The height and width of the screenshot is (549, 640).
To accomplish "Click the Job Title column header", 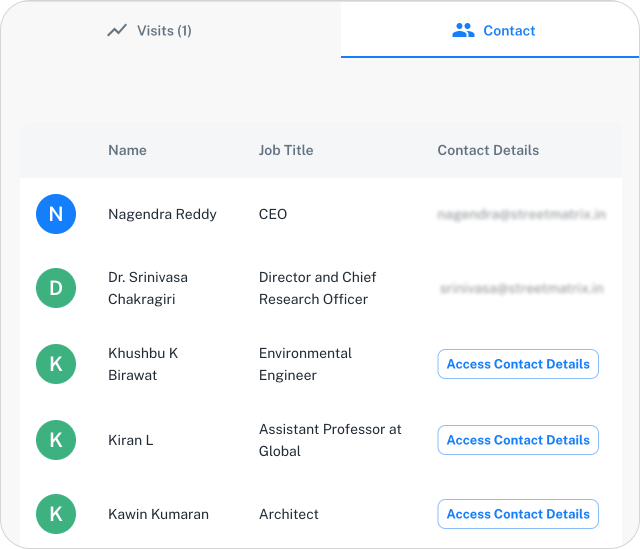I will pos(286,150).
